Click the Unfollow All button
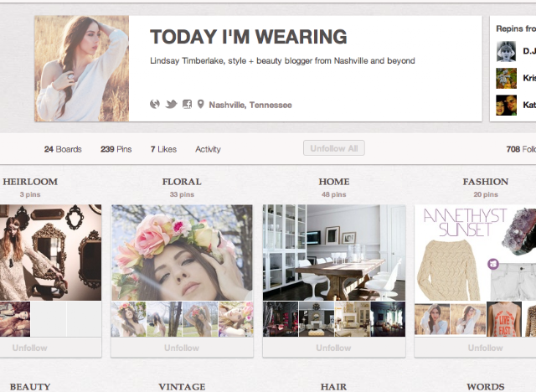Viewport: 536px width, 392px height. pos(334,148)
